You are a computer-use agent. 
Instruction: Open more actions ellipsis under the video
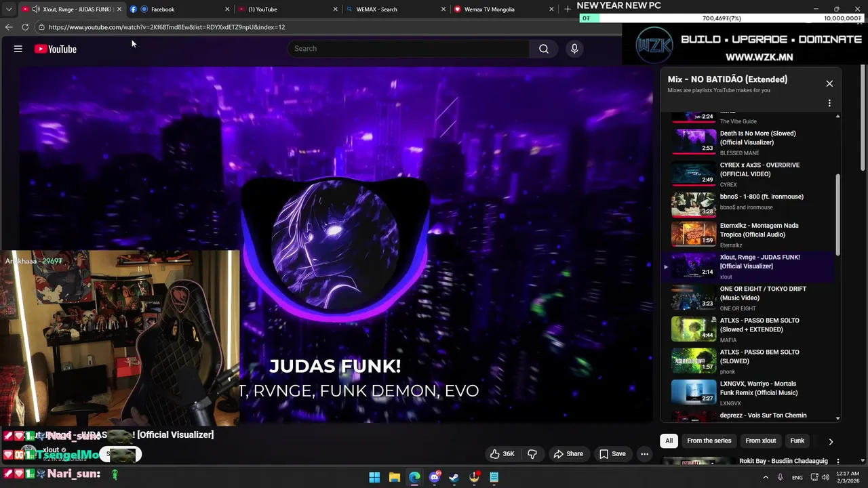pos(645,454)
